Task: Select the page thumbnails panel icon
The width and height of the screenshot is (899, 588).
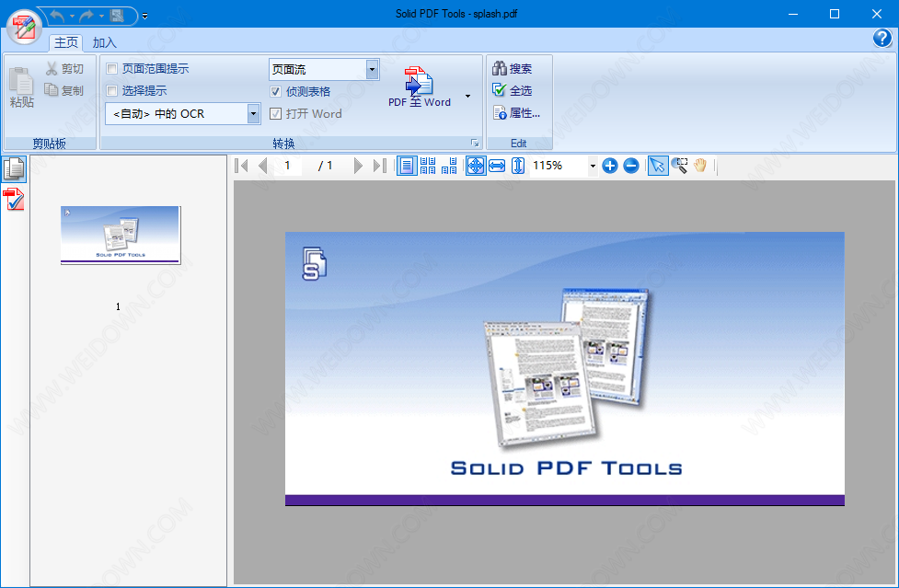Action: 14,168
